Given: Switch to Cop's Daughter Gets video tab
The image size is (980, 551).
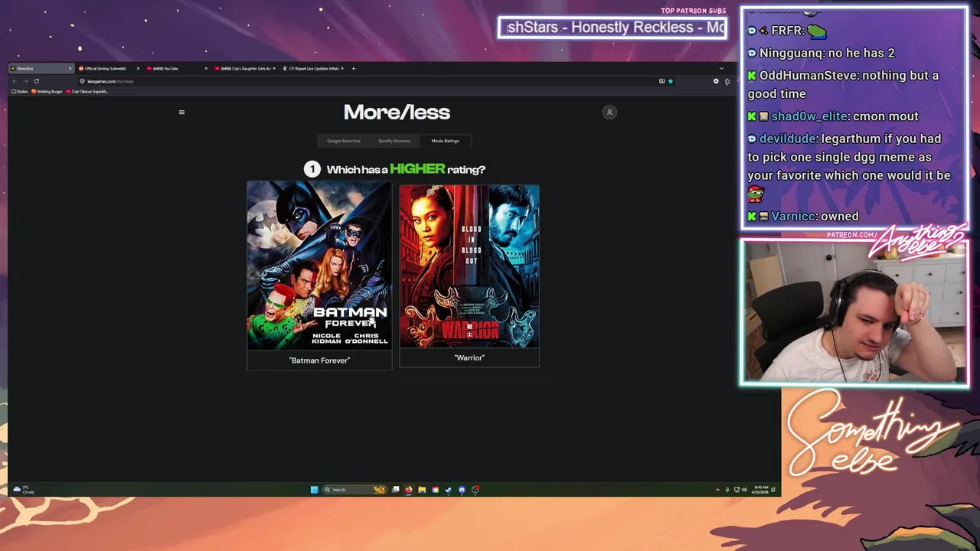Looking at the screenshot, I should click(x=245, y=69).
